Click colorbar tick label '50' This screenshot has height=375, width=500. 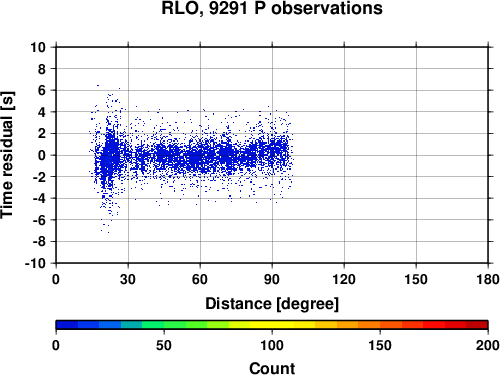pyautogui.click(x=164, y=345)
